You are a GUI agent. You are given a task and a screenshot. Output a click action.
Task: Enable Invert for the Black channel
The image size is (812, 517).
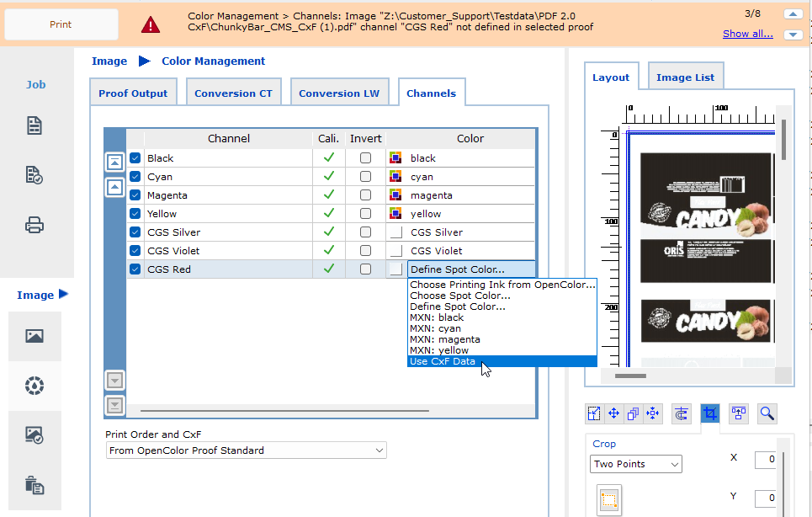click(x=365, y=157)
